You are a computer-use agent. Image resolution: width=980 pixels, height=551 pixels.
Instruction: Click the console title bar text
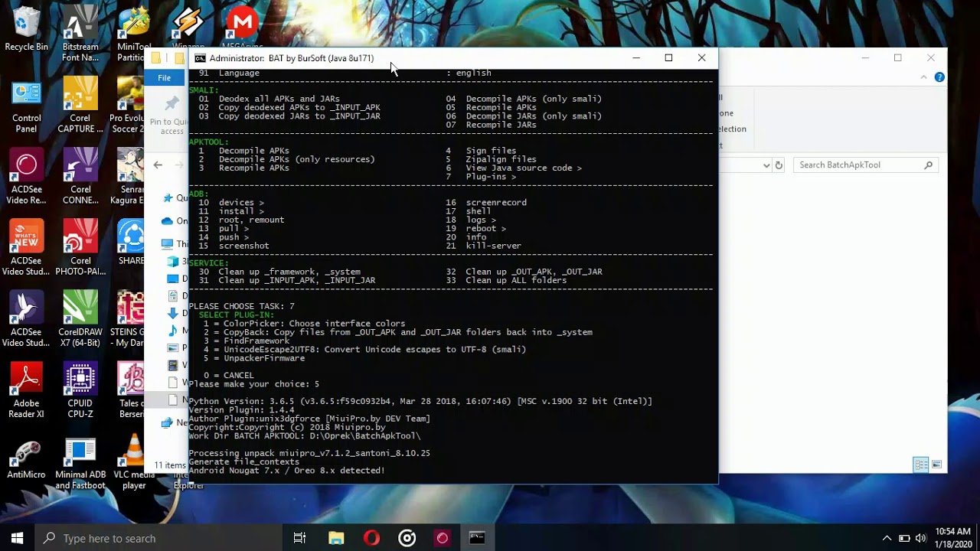(292, 58)
